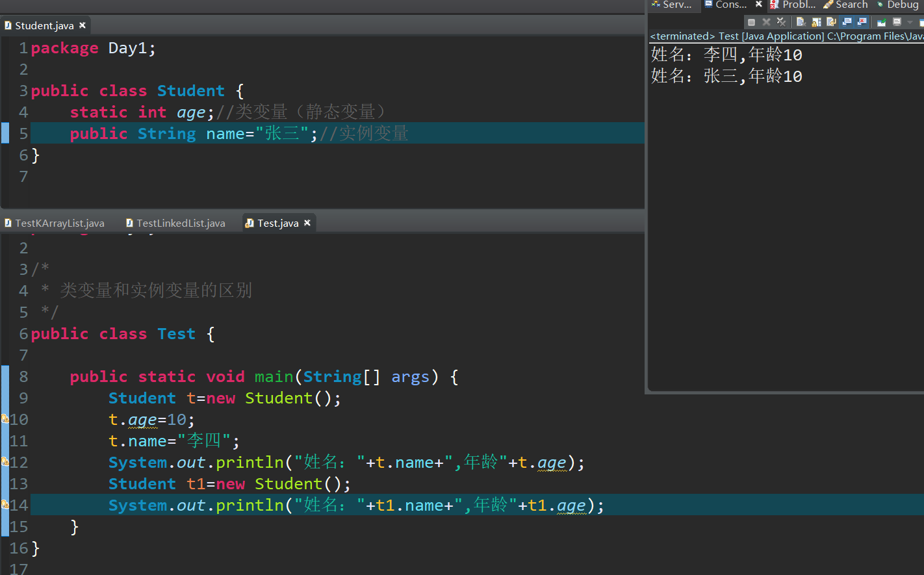Viewport: 924px width, 575px height.
Task: Click 'Student t=new Student();' line
Action: click(x=225, y=398)
